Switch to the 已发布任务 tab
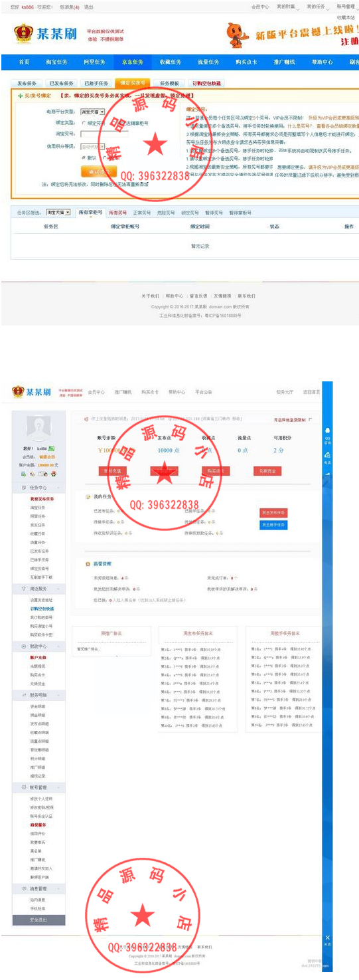The height and width of the screenshot is (980, 359). click(61, 84)
